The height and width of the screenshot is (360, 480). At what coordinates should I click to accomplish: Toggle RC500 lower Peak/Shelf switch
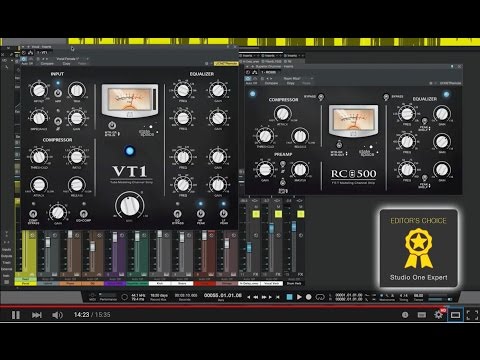pyautogui.click(x=424, y=178)
